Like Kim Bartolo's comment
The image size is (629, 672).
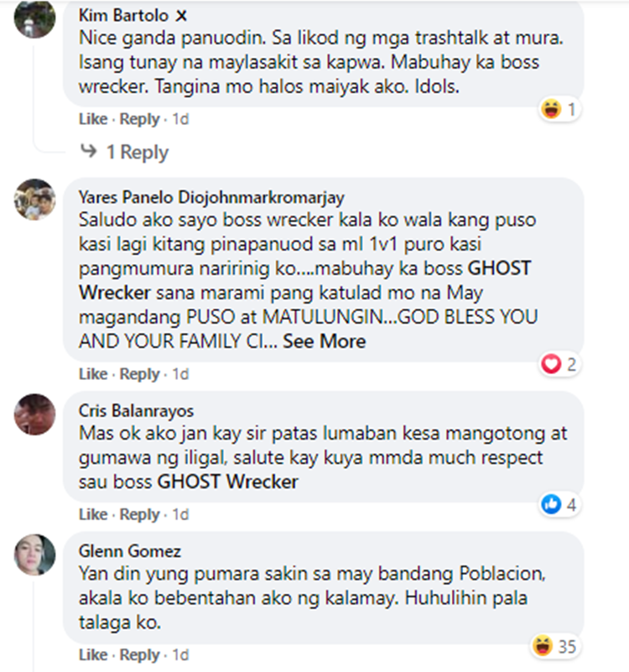coord(93,119)
